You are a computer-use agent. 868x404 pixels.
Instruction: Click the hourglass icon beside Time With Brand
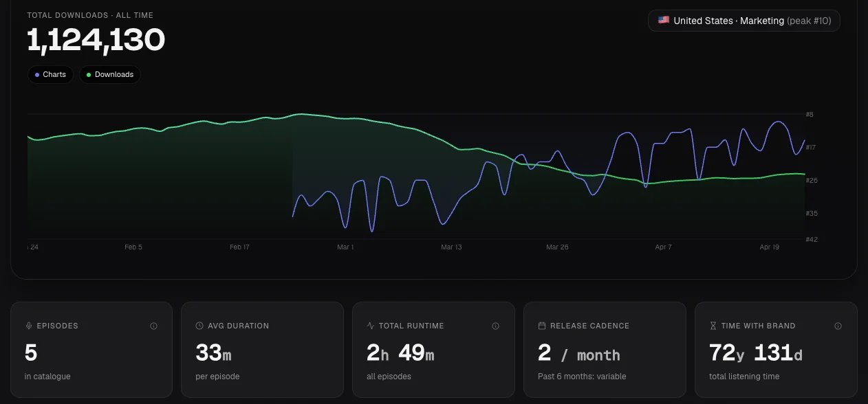(x=713, y=326)
